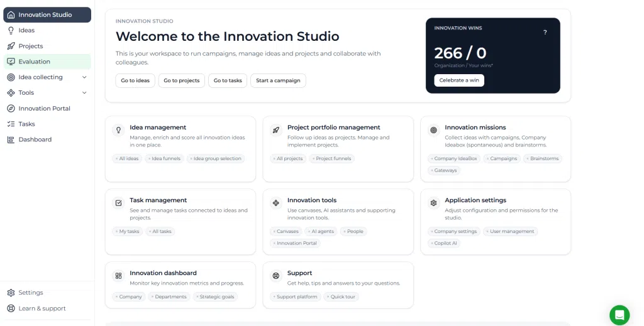Open Evaluation in the sidebar
The height and width of the screenshot is (326, 644).
[x=47, y=62]
